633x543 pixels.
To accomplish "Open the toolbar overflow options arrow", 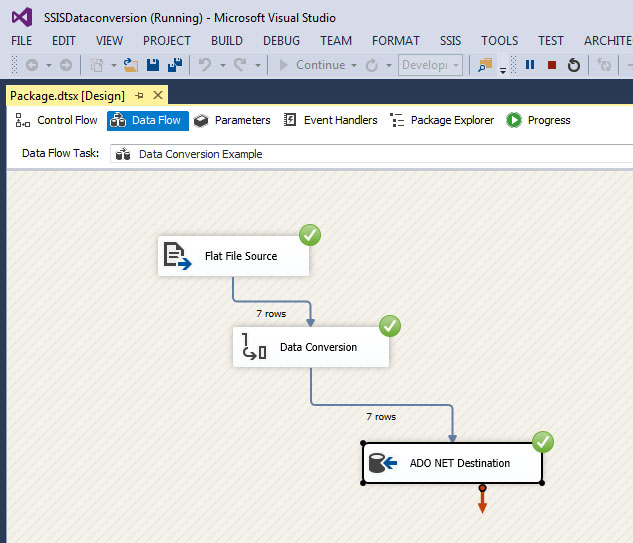I will tap(503, 71).
